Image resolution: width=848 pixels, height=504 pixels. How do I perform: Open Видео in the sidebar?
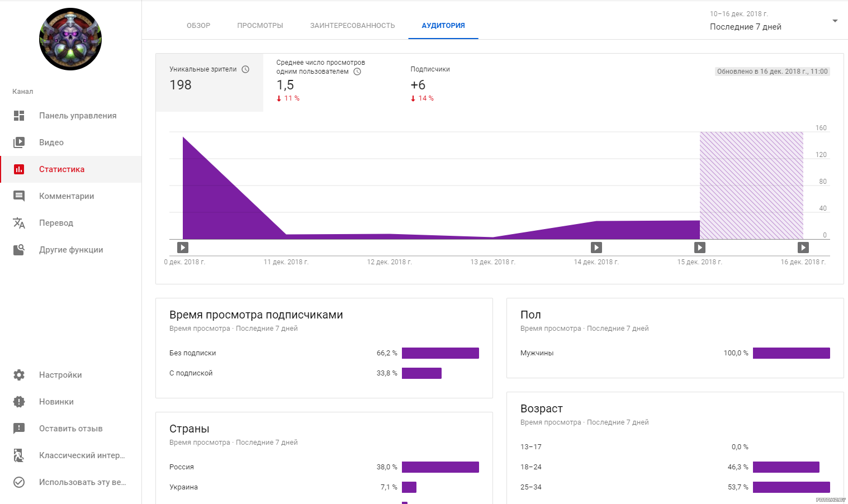(x=70, y=142)
